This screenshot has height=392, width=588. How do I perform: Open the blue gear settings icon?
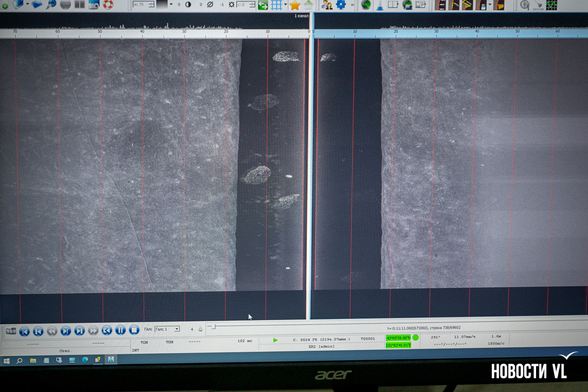click(x=341, y=5)
